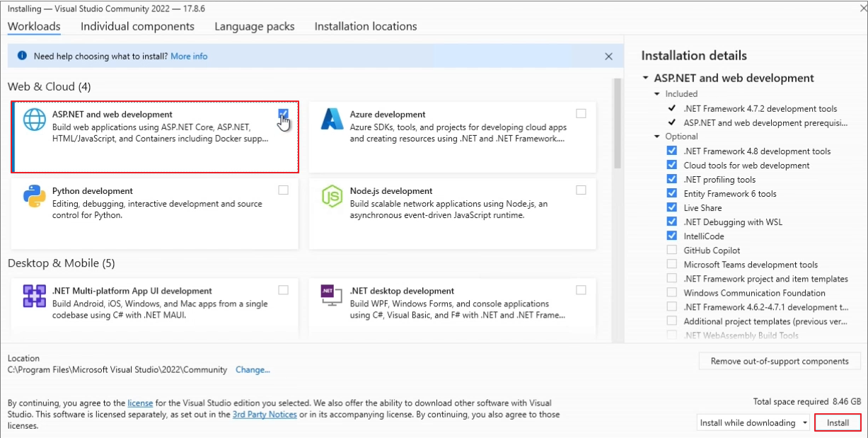Open the 3rd Party Notices link
Viewport: 868px width, 438px height.
pyautogui.click(x=265, y=414)
